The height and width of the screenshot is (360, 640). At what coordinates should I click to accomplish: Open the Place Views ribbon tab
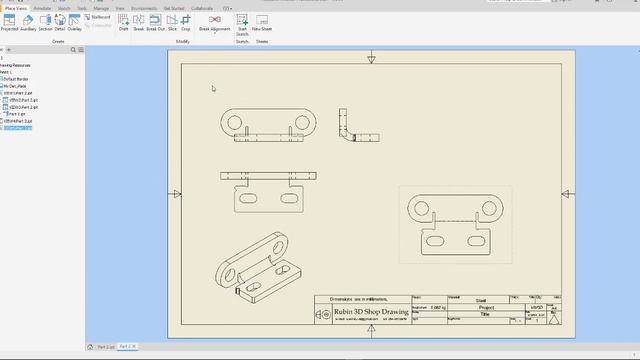pos(16,8)
